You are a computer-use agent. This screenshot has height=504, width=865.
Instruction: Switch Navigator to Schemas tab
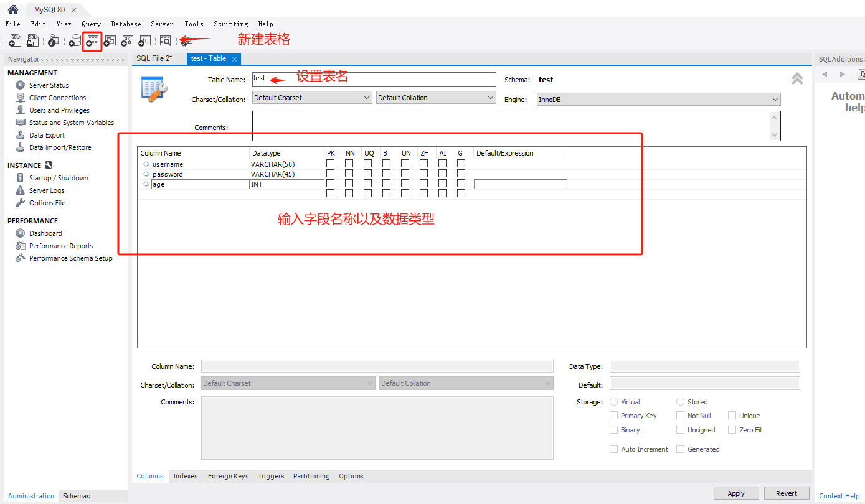pyautogui.click(x=77, y=496)
